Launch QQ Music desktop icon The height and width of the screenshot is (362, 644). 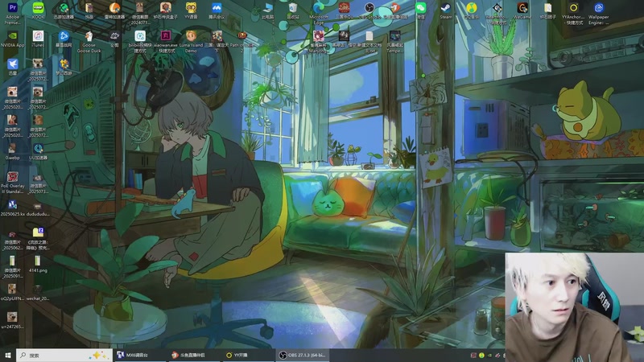pos(471,10)
